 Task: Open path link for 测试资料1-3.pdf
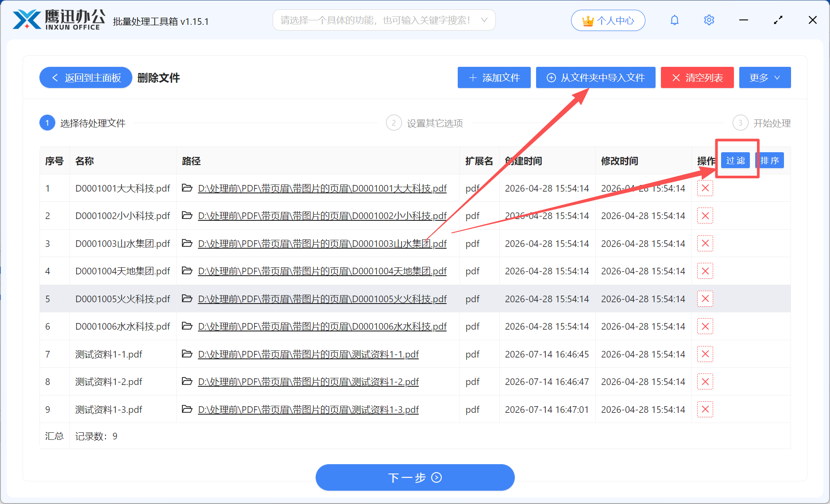coord(308,410)
